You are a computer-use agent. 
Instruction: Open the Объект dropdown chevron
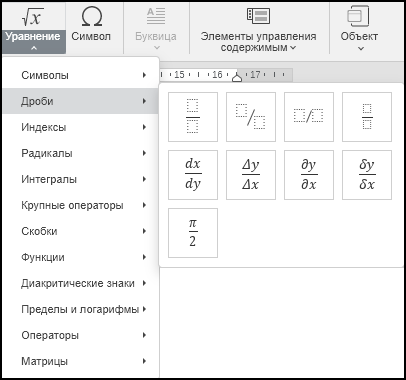pyautogui.click(x=361, y=49)
